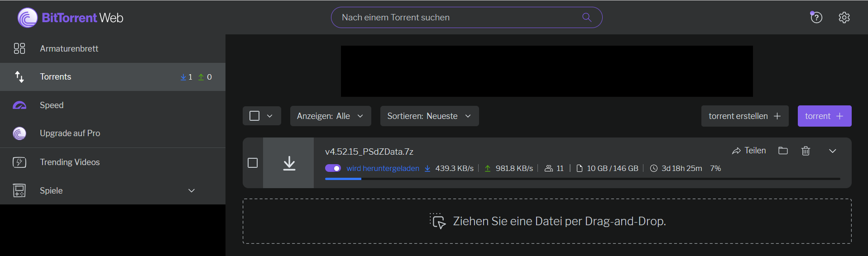Image resolution: width=868 pixels, height=256 pixels.
Task: Click the torrent download progress bar
Action: pos(582,179)
